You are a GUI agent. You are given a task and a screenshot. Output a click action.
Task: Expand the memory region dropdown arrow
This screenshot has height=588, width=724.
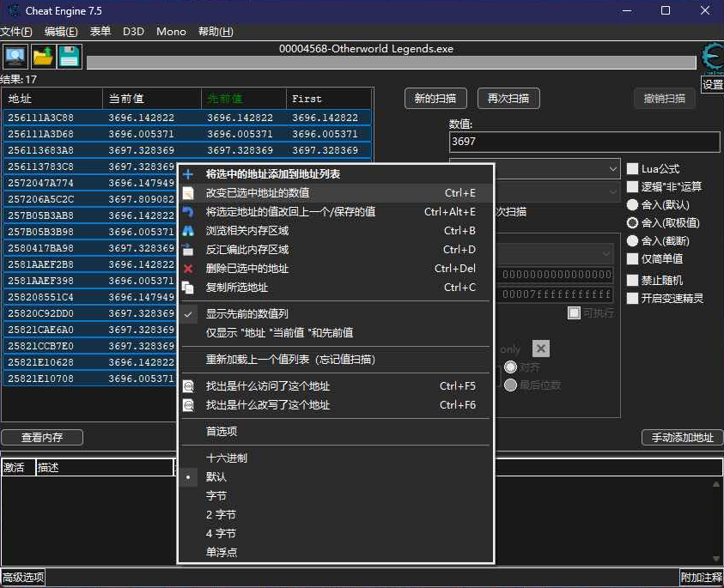(x=605, y=253)
